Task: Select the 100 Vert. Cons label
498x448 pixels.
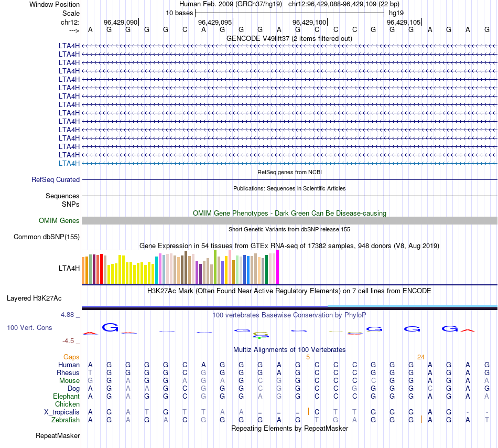Action: pyautogui.click(x=29, y=327)
